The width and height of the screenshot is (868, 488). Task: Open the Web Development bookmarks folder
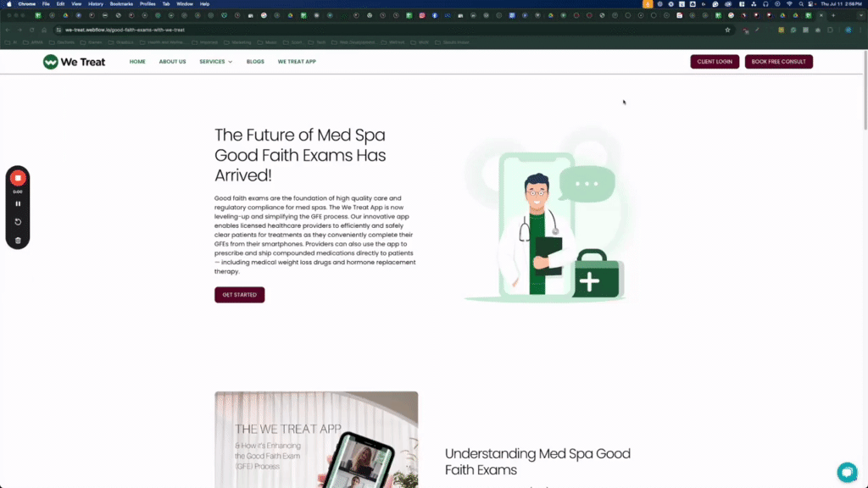tap(353, 42)
